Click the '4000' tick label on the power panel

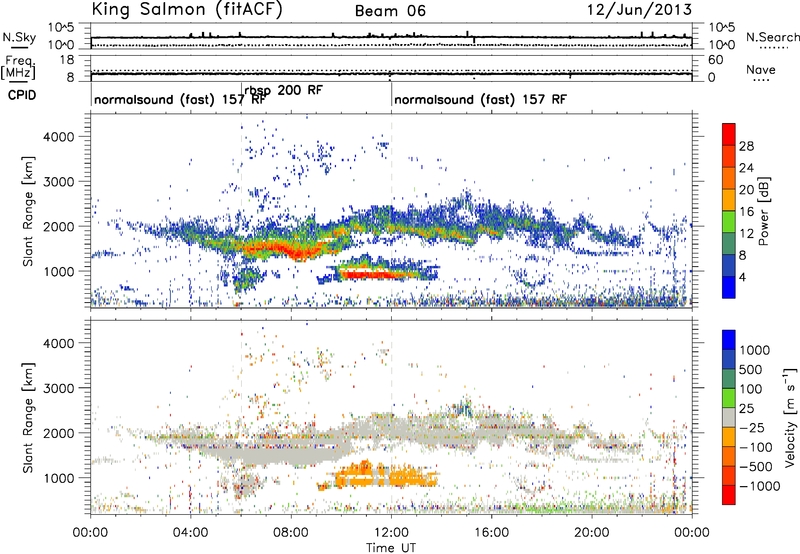pos(59,137)
